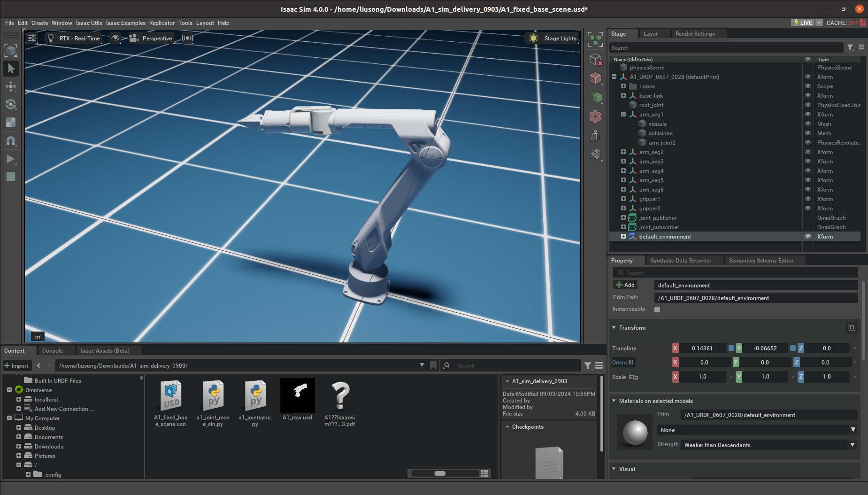868x495 pixels.
Task: Click the Play simulation button
Action: point(10,159)
